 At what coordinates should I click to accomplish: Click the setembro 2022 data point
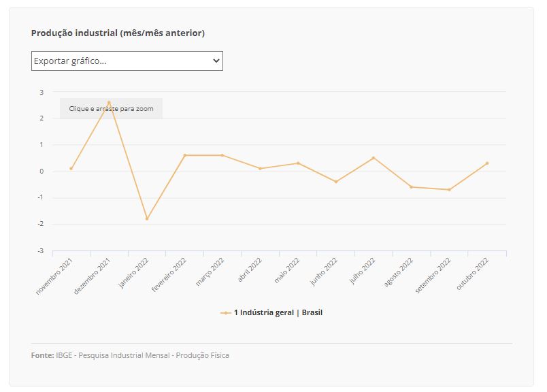449,189
